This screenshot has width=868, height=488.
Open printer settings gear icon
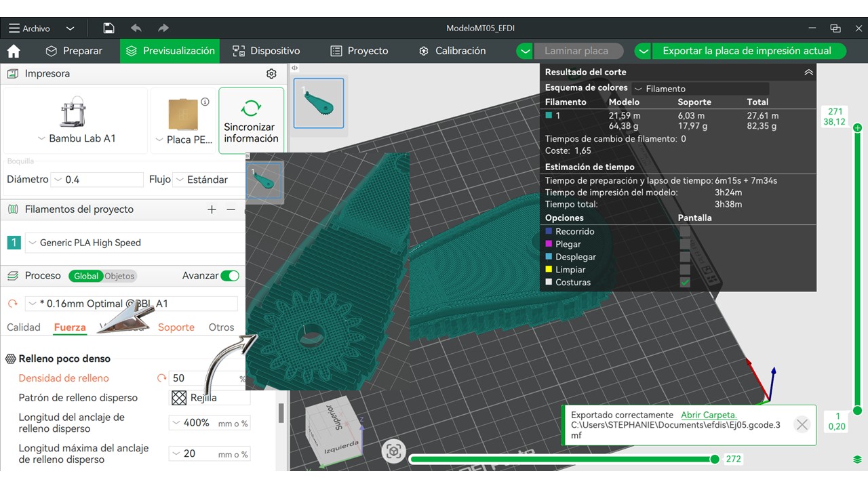pyautogui.click(x=271, y=74)
